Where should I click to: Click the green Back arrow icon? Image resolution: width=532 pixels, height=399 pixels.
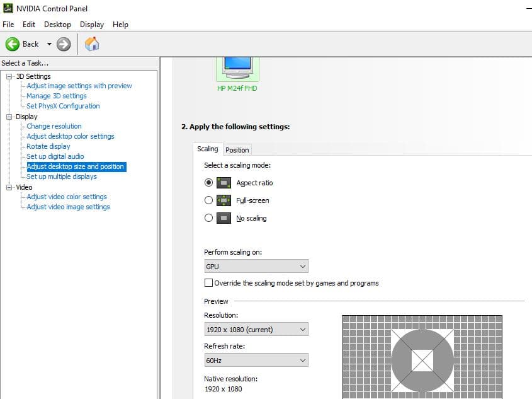13,44
